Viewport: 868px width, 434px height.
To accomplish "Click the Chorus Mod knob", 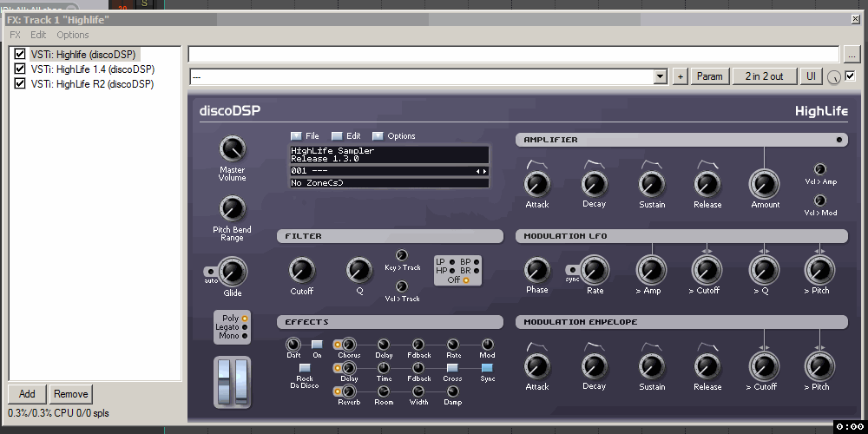I will pyautogui.click(x=487, y=345).
